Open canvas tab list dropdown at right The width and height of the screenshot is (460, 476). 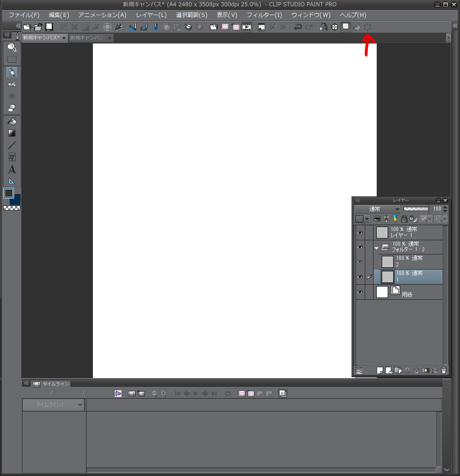(449, 38)
